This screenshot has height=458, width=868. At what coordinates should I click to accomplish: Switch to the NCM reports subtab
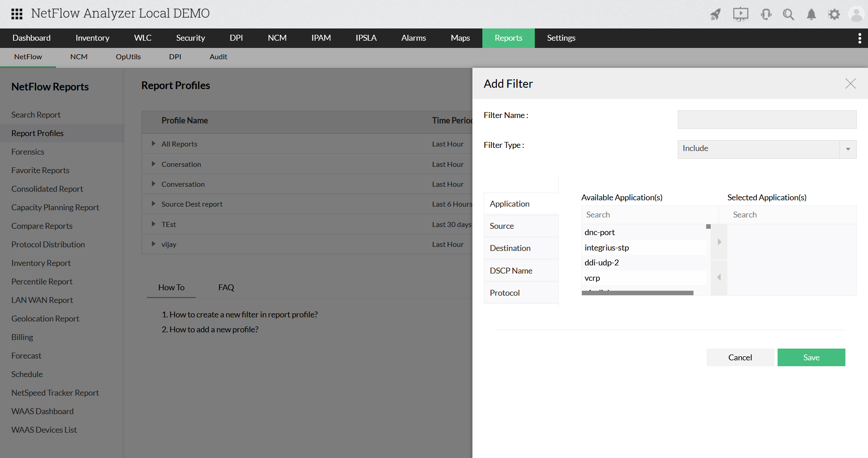pyautogui.click(x=79, y=57)
